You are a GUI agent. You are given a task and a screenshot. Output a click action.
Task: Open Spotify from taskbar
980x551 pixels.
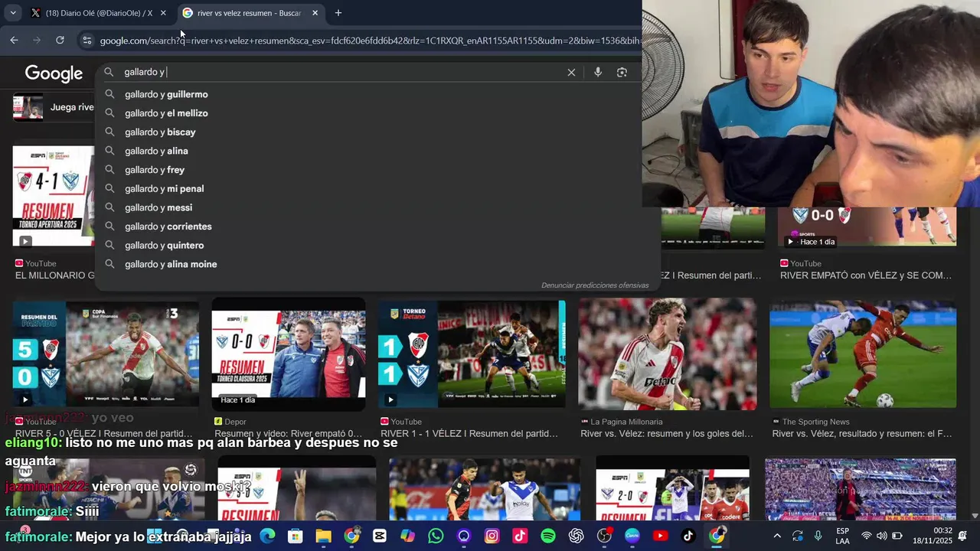point(548,536)
